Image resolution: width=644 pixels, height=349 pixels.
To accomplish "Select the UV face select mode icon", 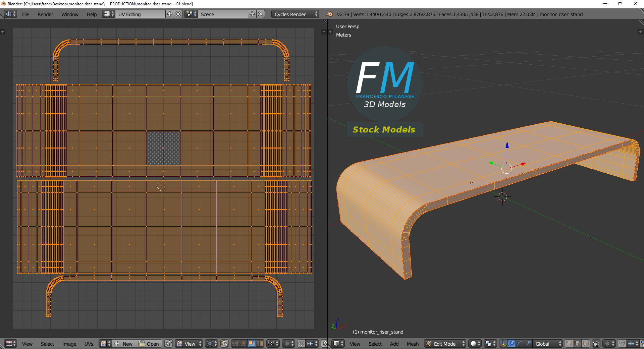I will 252,344.
